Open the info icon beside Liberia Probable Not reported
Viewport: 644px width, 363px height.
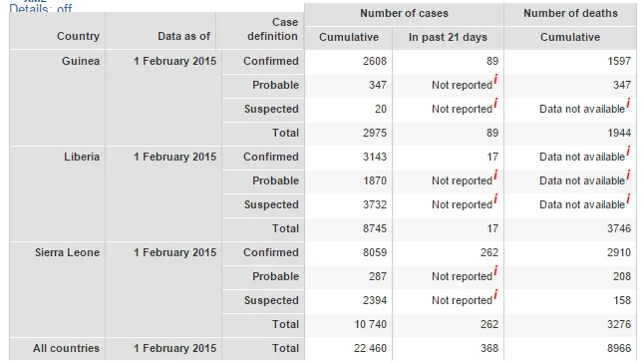(x=495, y=175)
